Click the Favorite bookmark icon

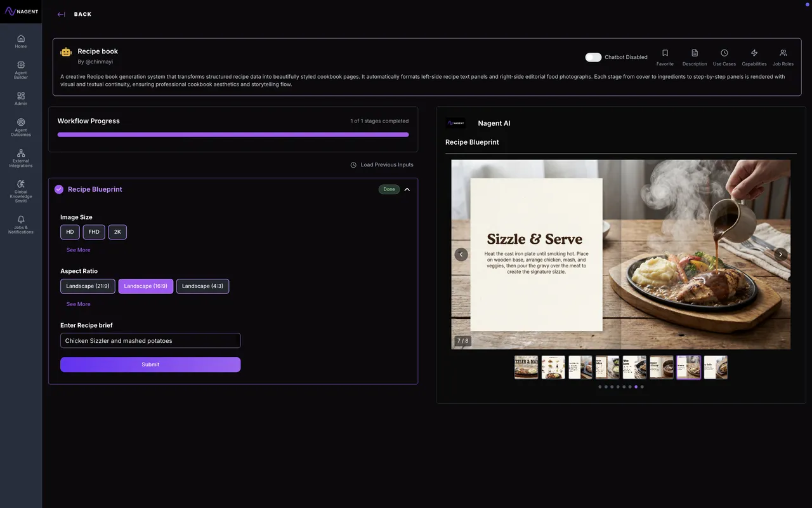(x=665, y=53)
